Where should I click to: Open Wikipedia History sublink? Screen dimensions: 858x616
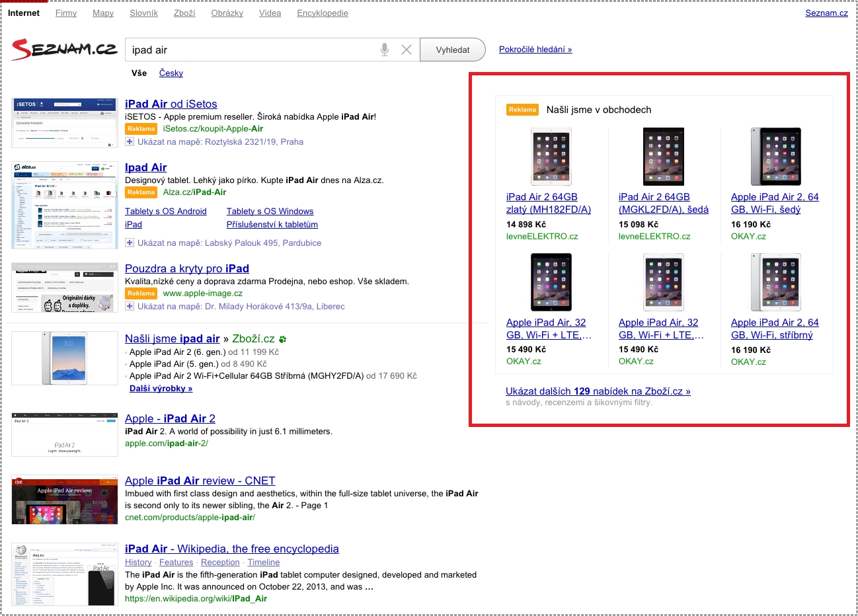(138, 562)
